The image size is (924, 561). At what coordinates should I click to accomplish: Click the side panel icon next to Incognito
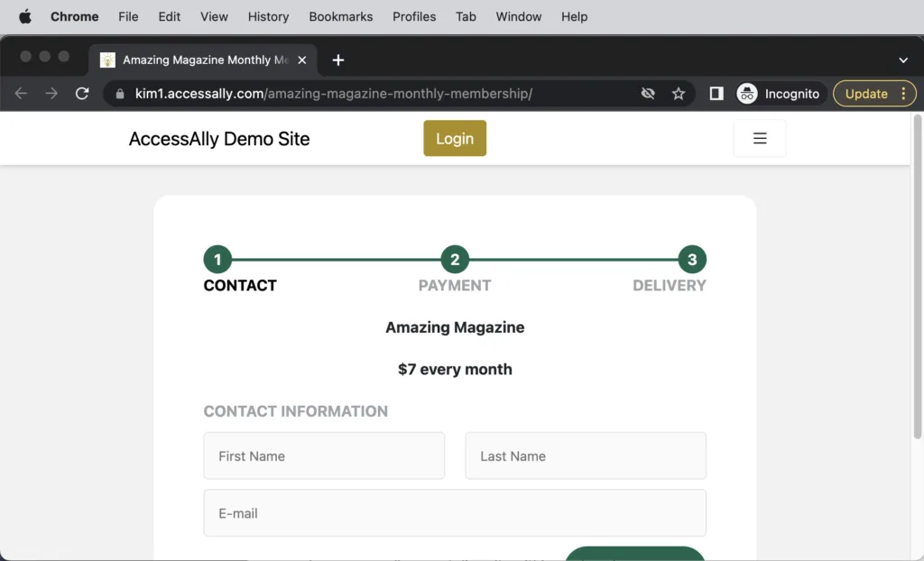716,93
